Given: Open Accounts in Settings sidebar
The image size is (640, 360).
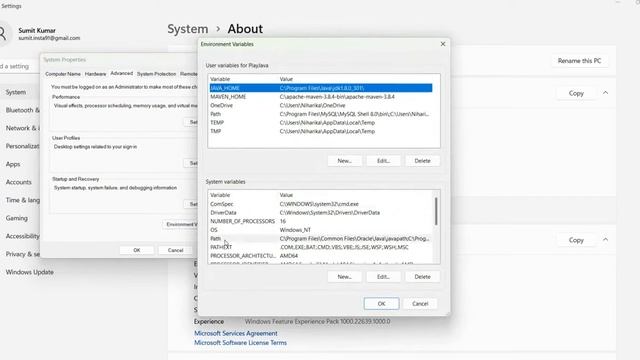Looking at the screenshot, I should [20, 182].
